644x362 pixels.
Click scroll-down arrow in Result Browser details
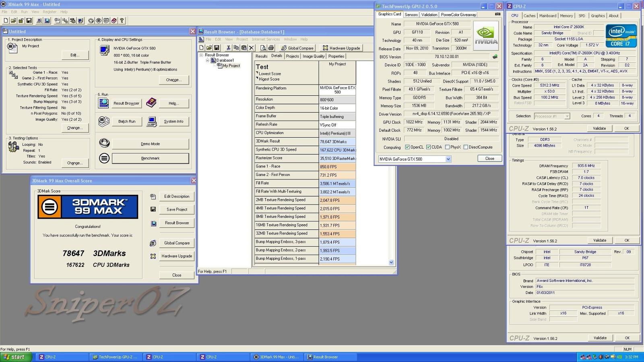[x=391, y=263]
